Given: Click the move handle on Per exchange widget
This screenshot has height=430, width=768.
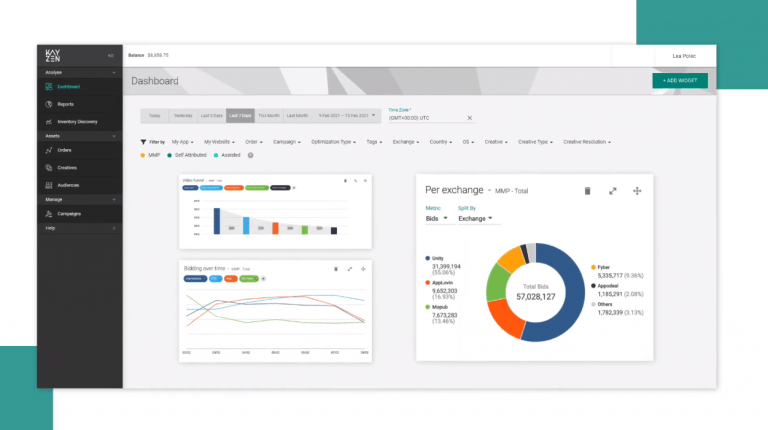Looking at the screenshot, I should coord(637,190).
